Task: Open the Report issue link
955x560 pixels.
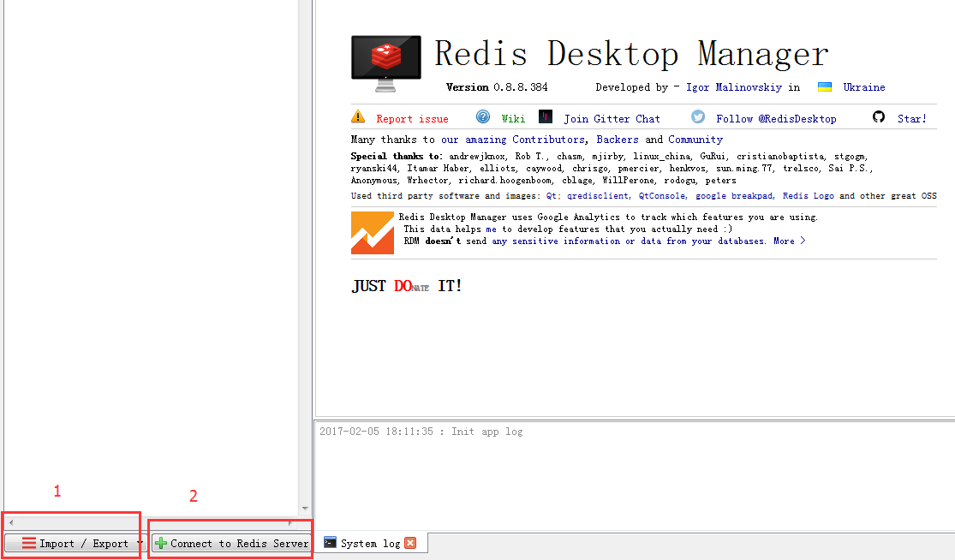Action: (412, 119)
